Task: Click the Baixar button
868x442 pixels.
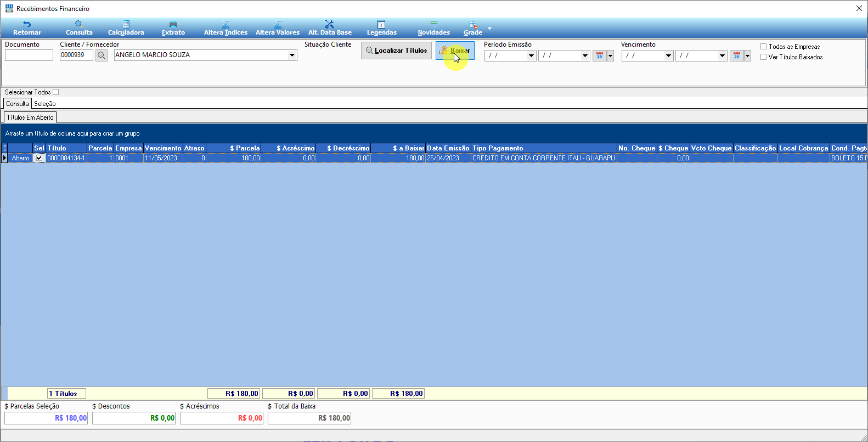Action: [x=455, y=51]
